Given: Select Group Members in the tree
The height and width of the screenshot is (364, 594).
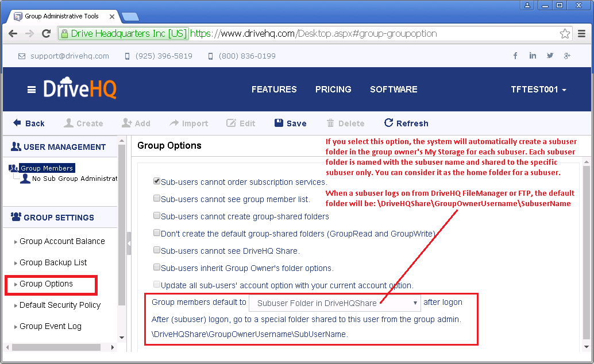Looking at the screenshot, I should (x=47, y=168).
